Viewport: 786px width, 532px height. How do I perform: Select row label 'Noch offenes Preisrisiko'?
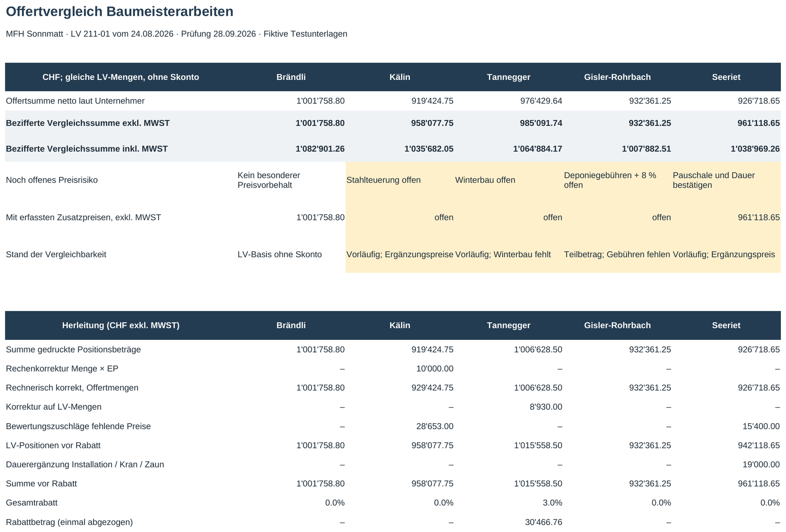(52, 180)
